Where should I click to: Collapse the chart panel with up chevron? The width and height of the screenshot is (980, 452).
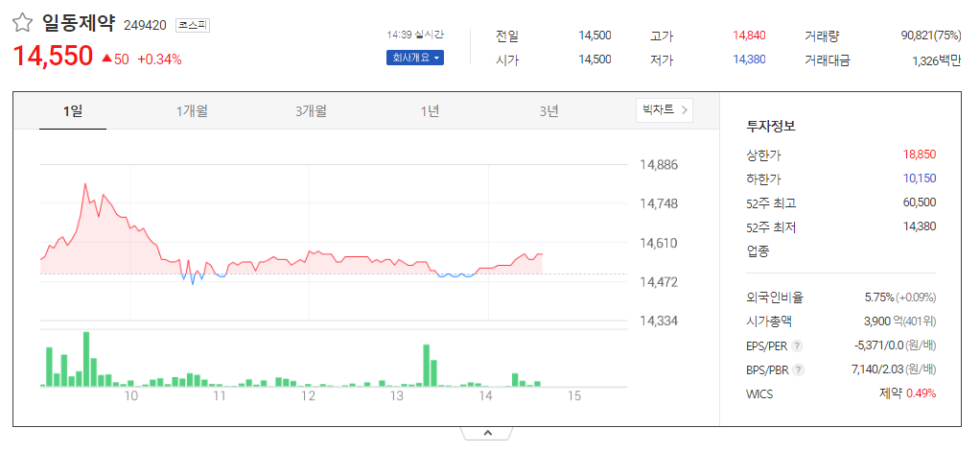488,433
